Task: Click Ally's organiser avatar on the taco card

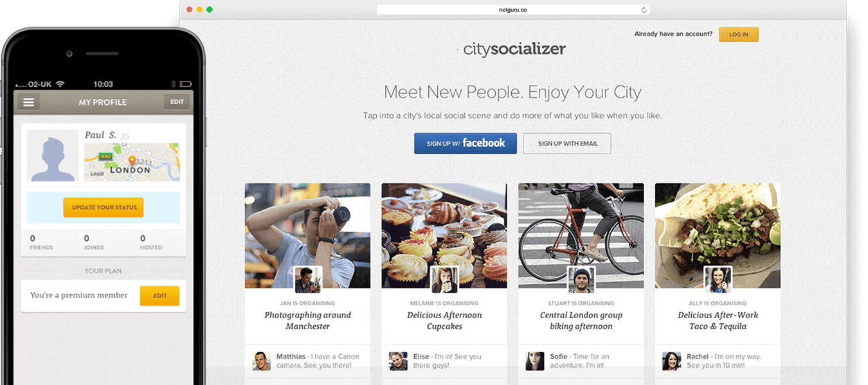Action: click(x=718, y=280)
